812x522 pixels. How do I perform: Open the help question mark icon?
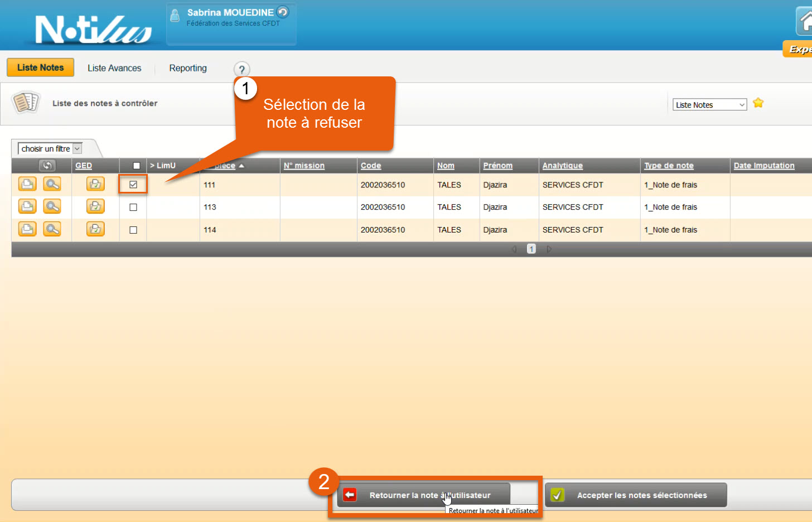[x=241, y=70]
